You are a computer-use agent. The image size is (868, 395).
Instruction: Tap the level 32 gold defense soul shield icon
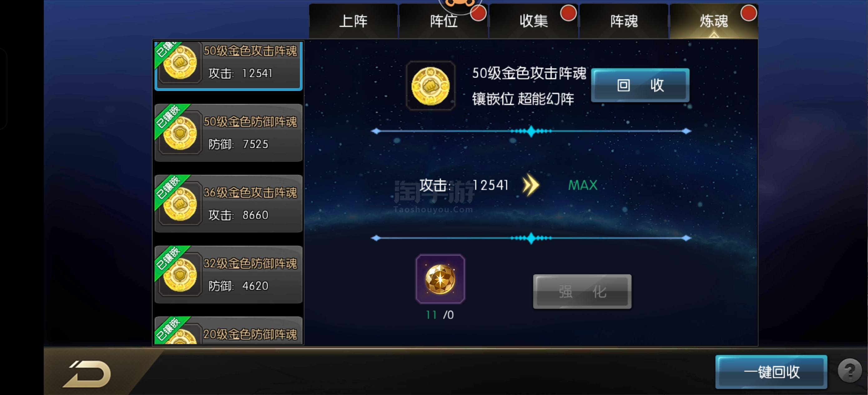coord(180,275)
